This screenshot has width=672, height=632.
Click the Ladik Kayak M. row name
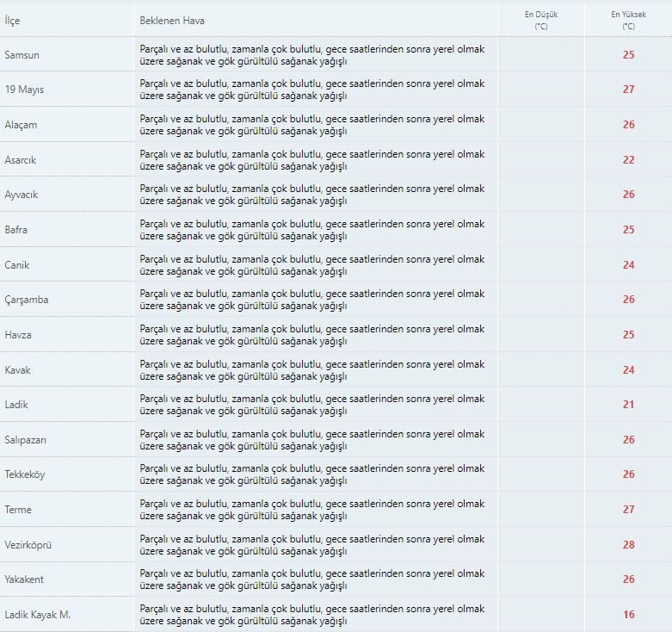[x=38, y=615]
